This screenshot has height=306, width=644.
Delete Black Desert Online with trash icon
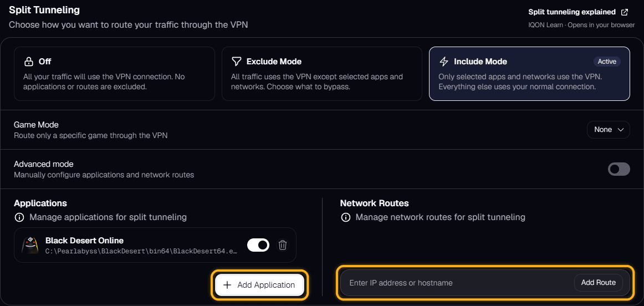click(x=283, y=245)
